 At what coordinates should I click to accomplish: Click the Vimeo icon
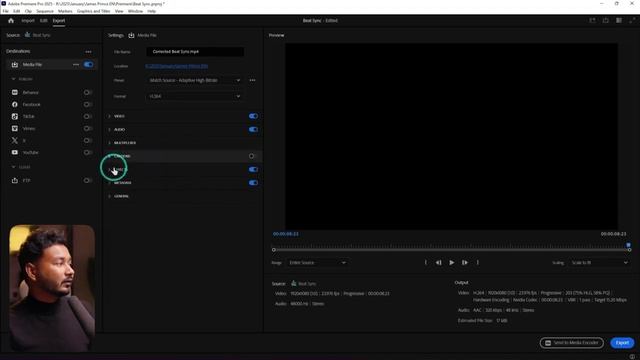coord(15,128)
